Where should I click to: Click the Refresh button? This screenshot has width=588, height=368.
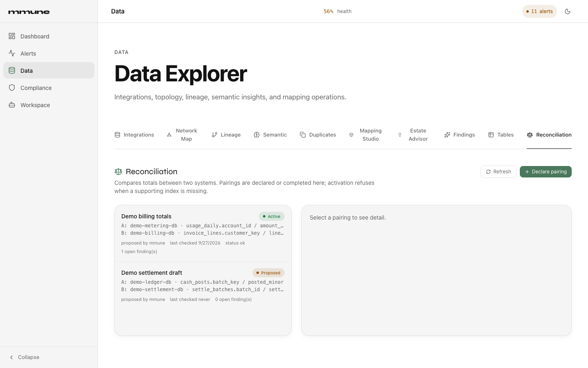coord(499,172)
